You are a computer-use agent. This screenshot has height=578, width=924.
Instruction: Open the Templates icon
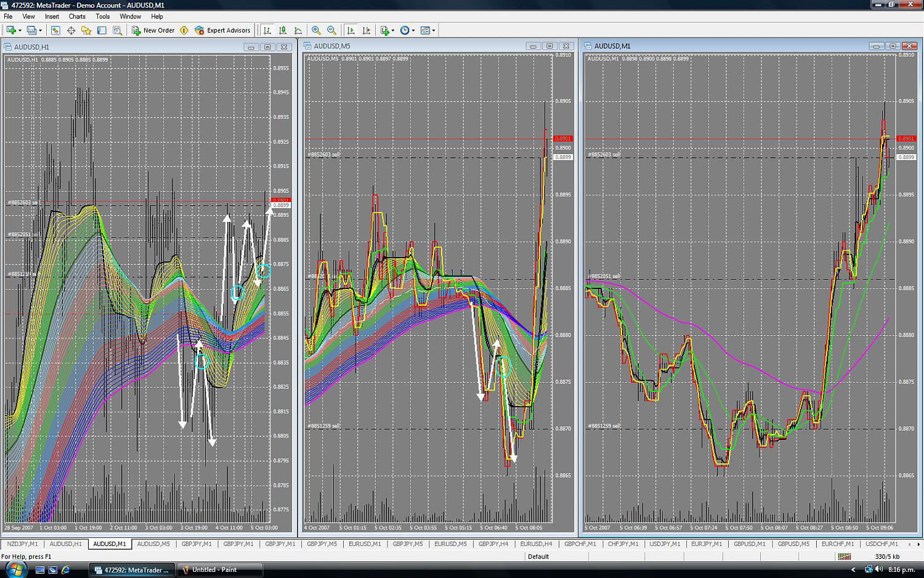click(x=425, y=30)
